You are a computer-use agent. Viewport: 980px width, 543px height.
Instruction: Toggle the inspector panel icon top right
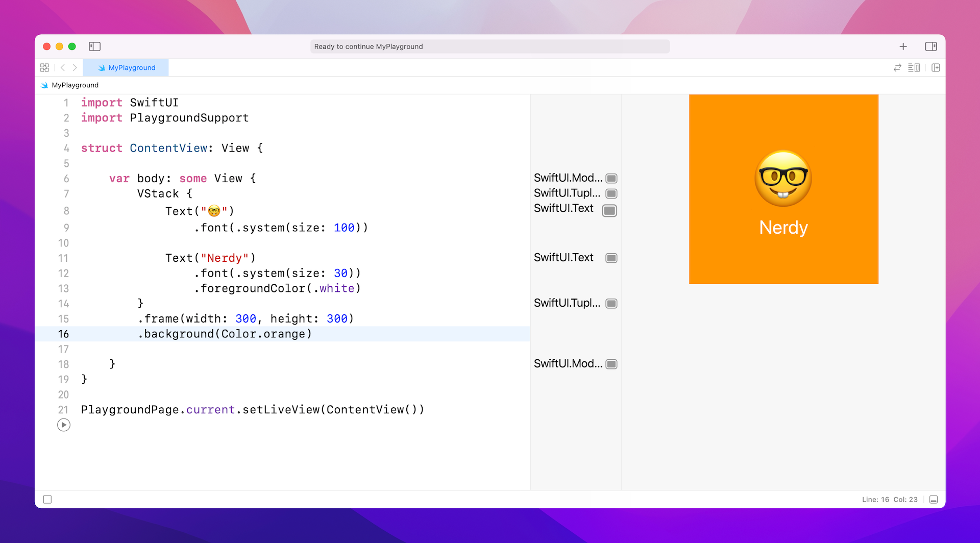click(x=931, y=46)
